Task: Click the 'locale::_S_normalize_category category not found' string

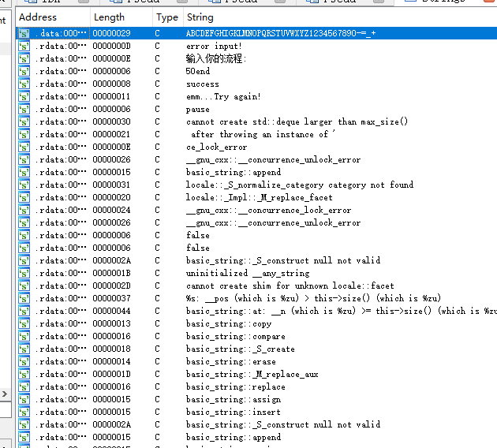Action: coord(300,185)
